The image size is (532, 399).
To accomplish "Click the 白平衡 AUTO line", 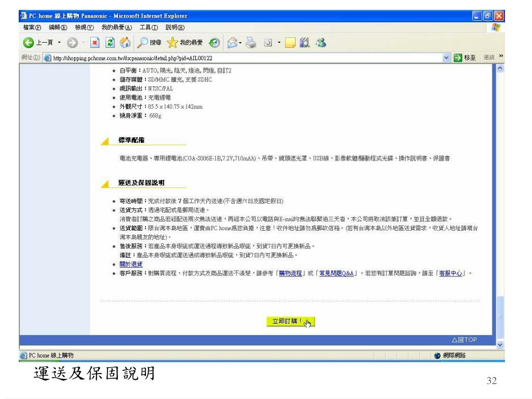I will click(175, 71).
